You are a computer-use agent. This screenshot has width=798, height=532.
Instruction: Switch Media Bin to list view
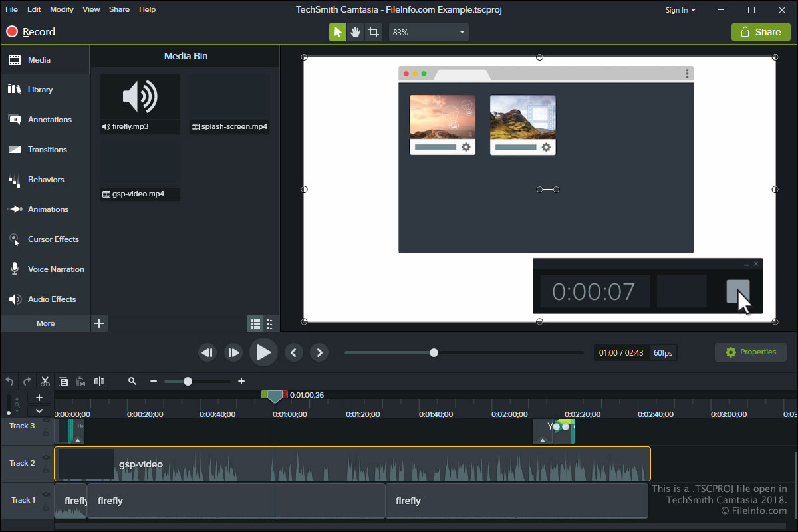pos(271,324)
